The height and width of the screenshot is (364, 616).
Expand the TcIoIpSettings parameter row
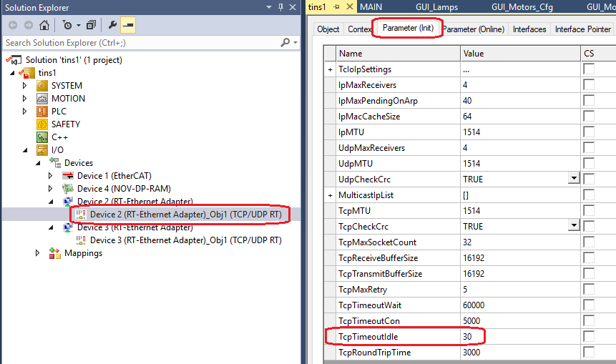tap(330, 70)
